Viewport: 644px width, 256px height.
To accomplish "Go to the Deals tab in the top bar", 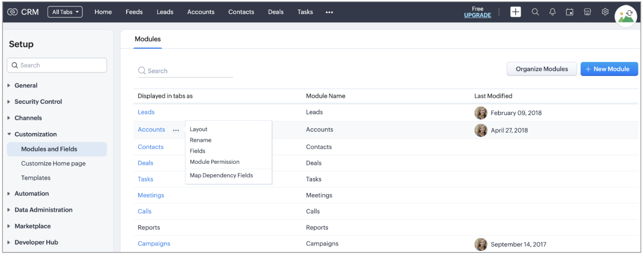I will (x=276, y=12).
